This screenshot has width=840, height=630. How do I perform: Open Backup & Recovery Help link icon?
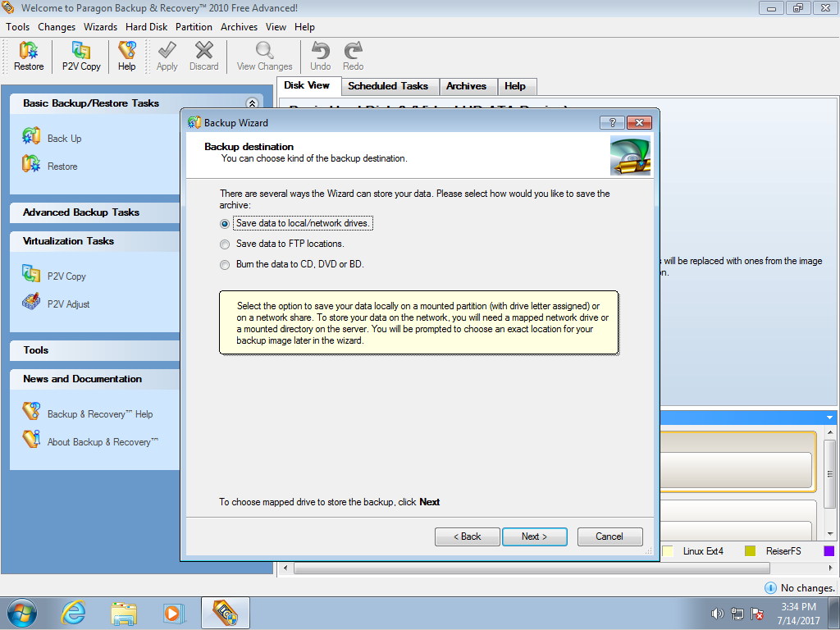31,413
